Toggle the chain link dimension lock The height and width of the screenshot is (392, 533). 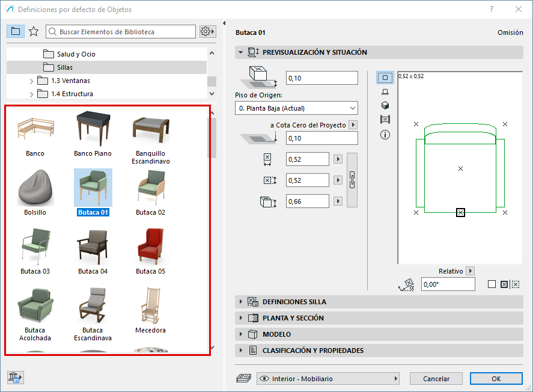coord(353,179)
